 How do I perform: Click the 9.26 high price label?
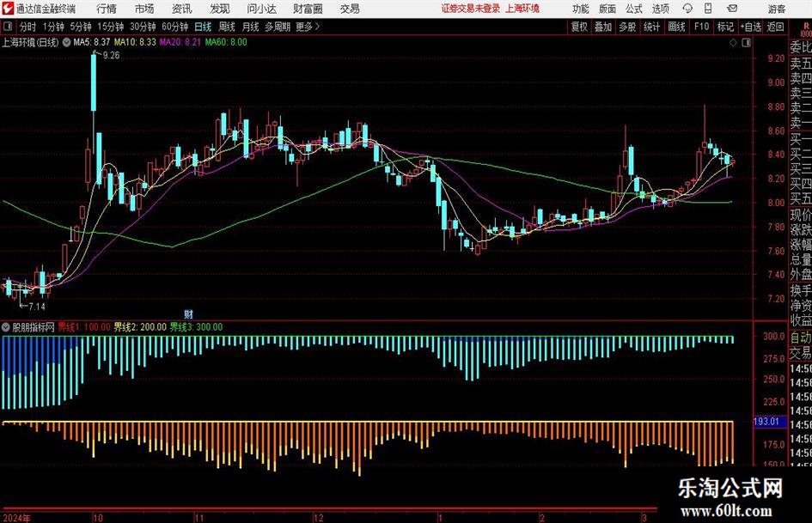tap(111, 56)
